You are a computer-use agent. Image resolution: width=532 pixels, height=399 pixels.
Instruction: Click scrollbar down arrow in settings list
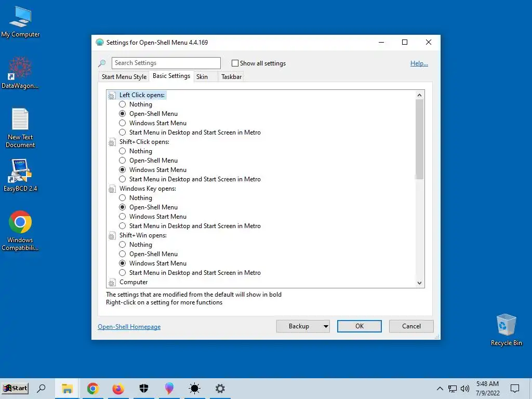pyautogui.click(x=419, y=283)
